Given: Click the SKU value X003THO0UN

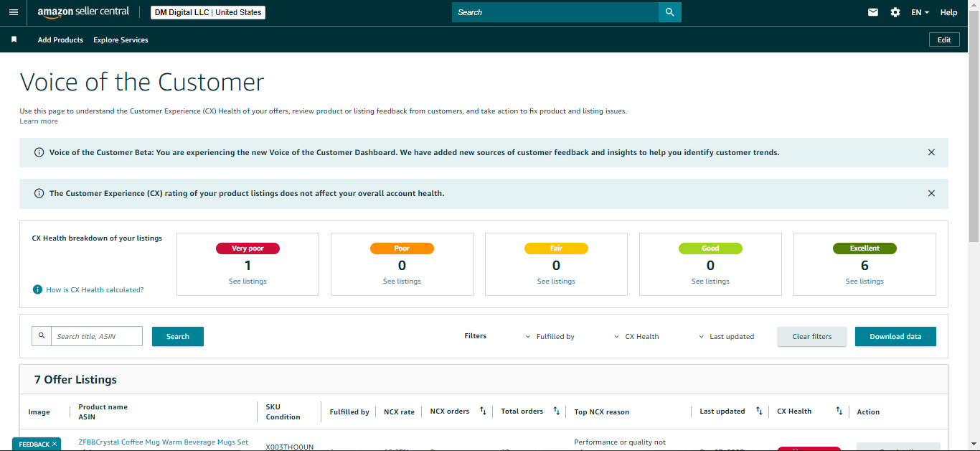Looking at the screenshot, I should pos(290,446).
